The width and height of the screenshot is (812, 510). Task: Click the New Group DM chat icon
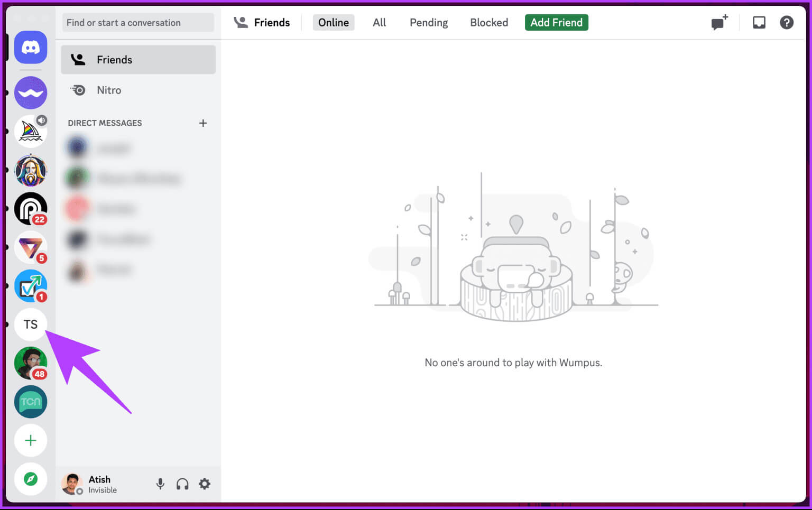click(x=719, y=23)
